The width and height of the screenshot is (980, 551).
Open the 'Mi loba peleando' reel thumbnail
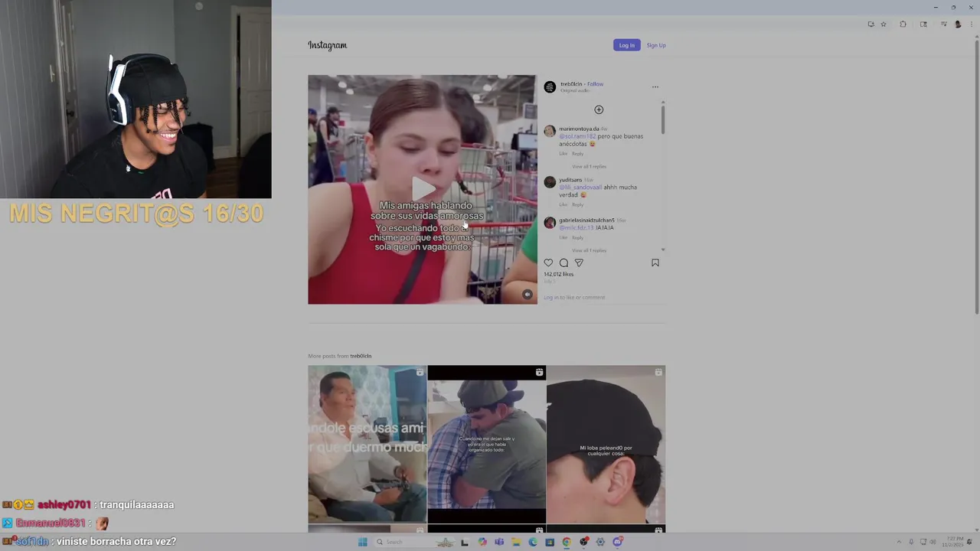coord(606,444)
